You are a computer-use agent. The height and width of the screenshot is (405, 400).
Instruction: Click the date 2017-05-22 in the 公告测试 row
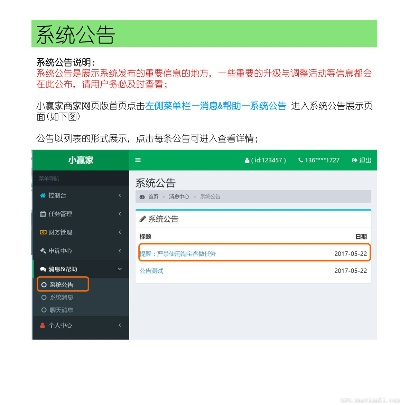pos(351,271)
